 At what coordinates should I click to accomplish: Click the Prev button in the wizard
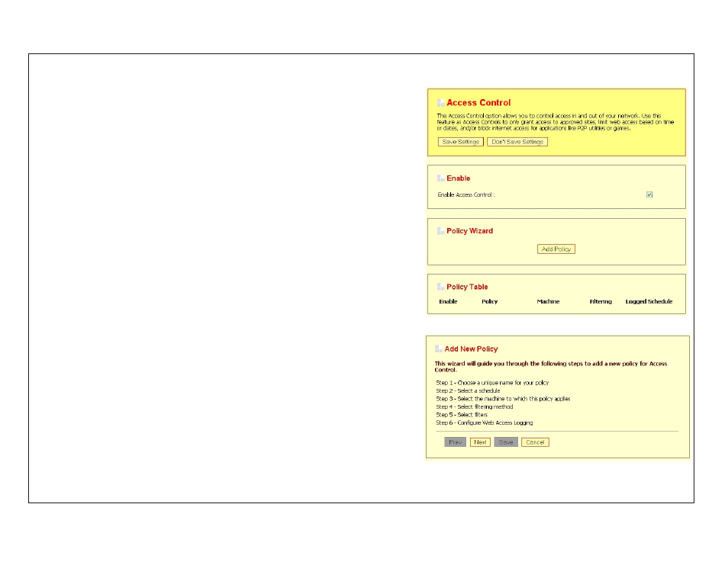455,442
